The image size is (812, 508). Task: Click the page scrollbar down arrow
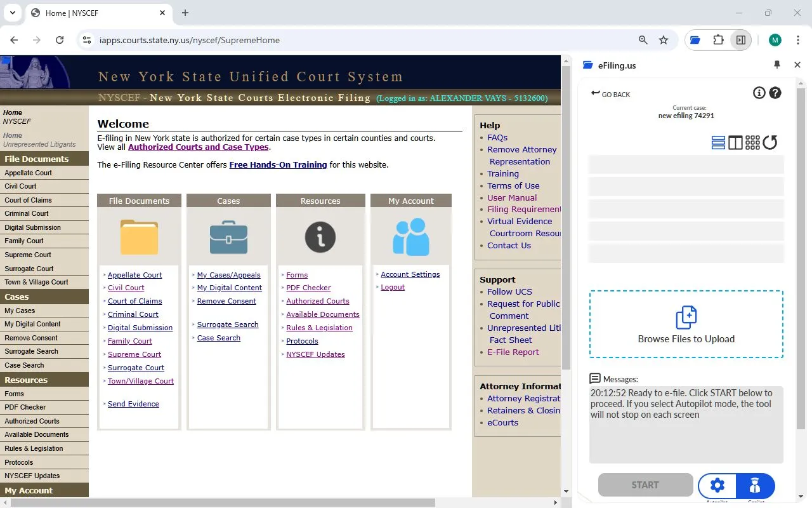pyautogui.click(x=566, y=491)
